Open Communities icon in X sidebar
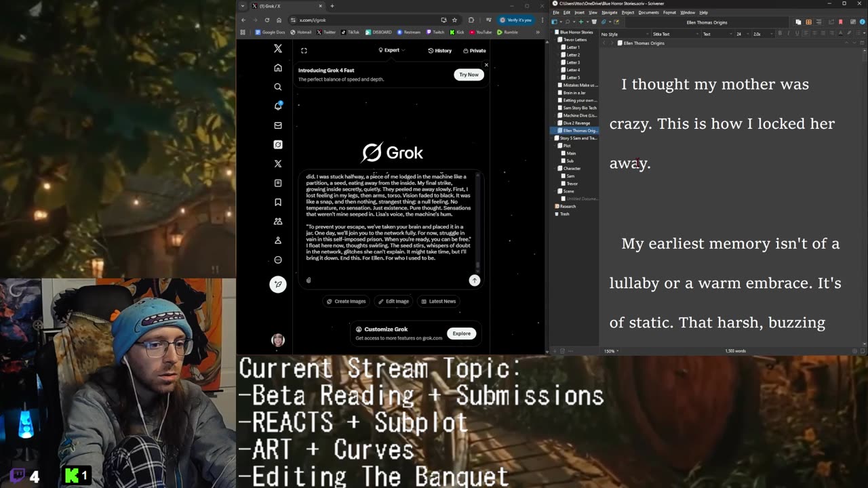The height and width of the screenshot is (488, 868). point(278,221)
